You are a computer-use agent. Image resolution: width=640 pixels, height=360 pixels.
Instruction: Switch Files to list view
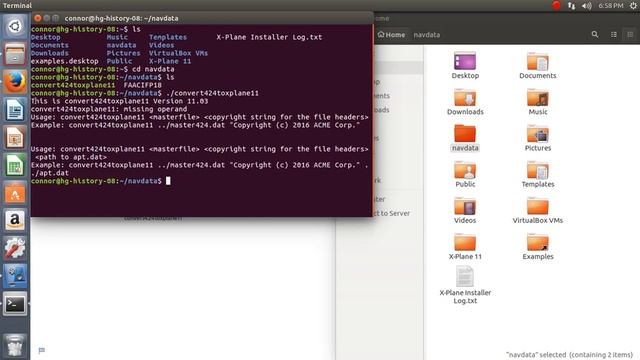[x=613, y=35]
